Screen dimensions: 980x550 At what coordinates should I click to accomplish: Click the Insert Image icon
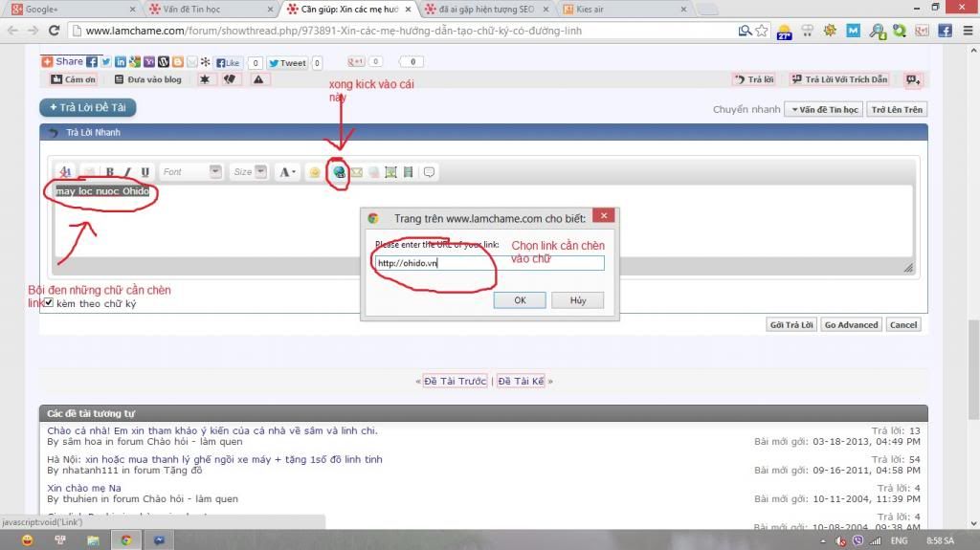390,173
